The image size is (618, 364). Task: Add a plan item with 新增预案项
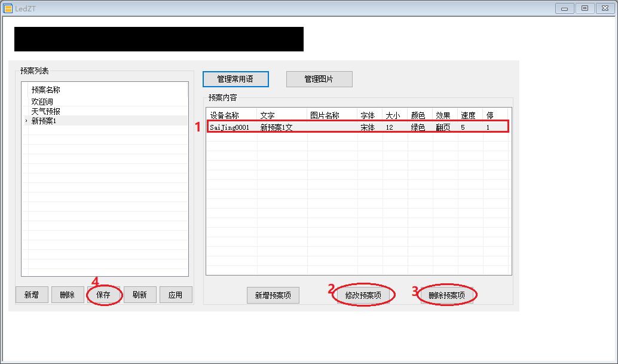point(273,295)
